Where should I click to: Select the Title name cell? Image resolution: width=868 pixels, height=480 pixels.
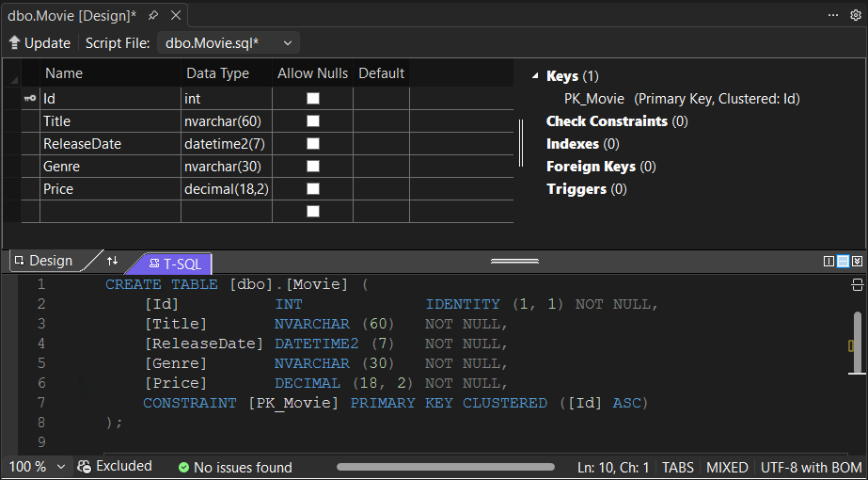[110, 121]
